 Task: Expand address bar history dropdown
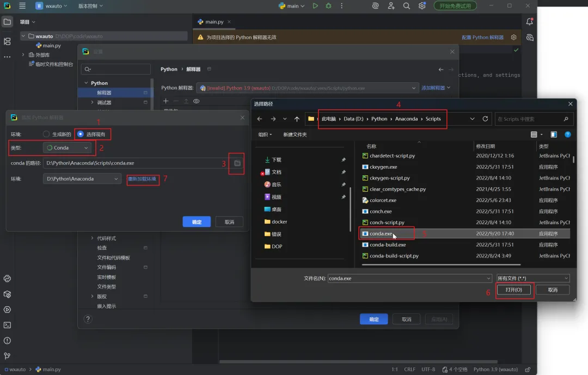pos(472,119)
